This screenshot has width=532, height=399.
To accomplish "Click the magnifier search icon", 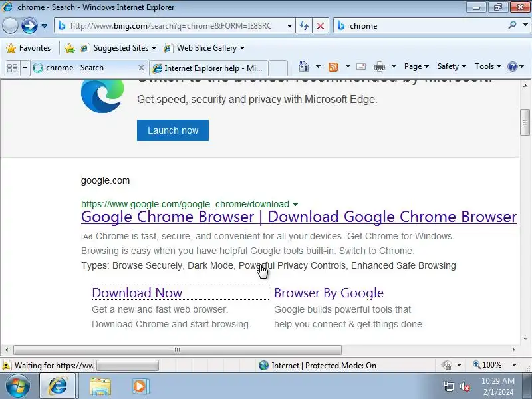I will (x=512, y=25).
